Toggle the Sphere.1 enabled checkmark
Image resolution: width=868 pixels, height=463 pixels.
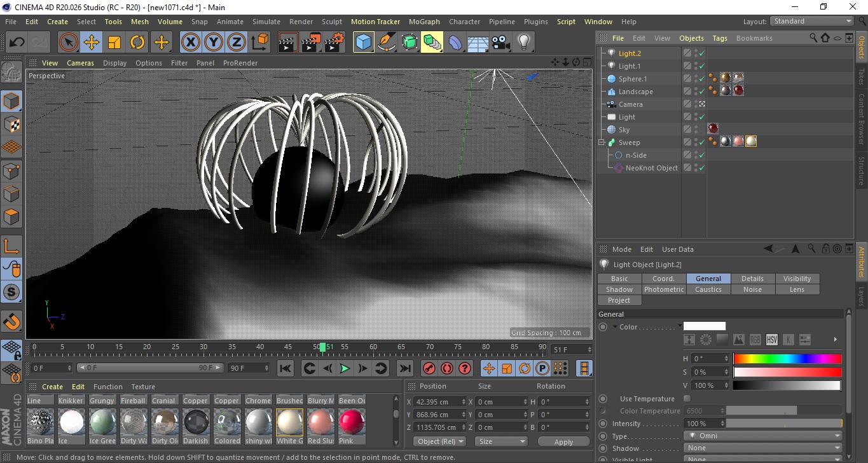coord(701,79)
